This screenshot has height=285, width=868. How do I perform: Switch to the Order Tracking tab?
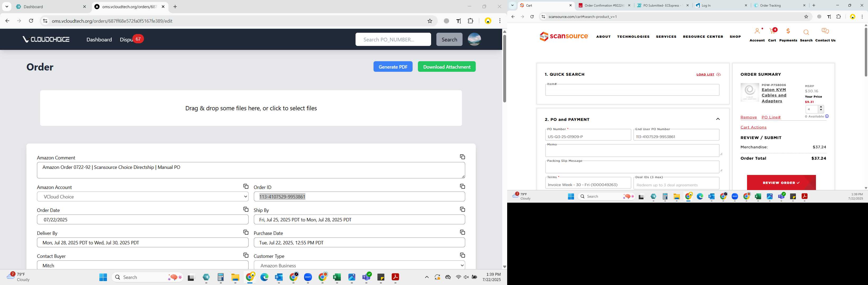[780, 5]
